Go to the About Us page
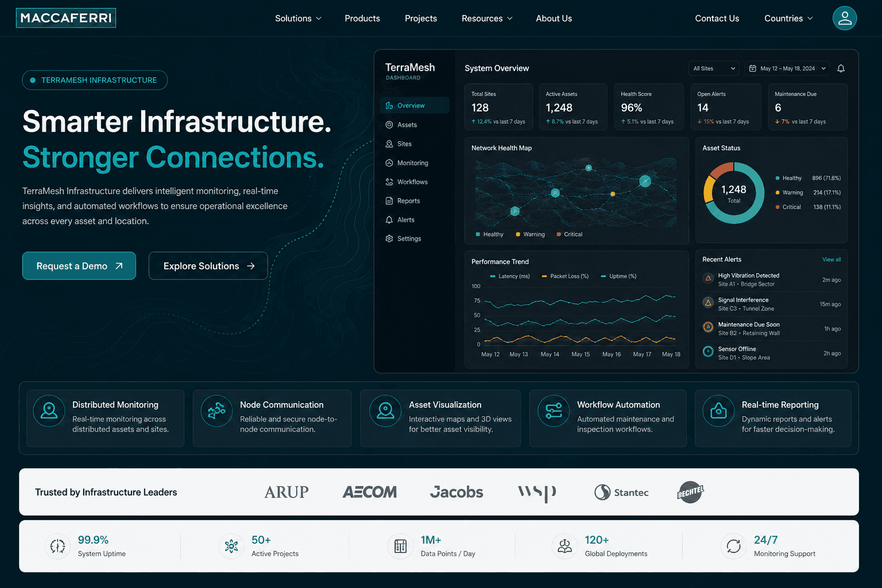 tap(554, 18)
